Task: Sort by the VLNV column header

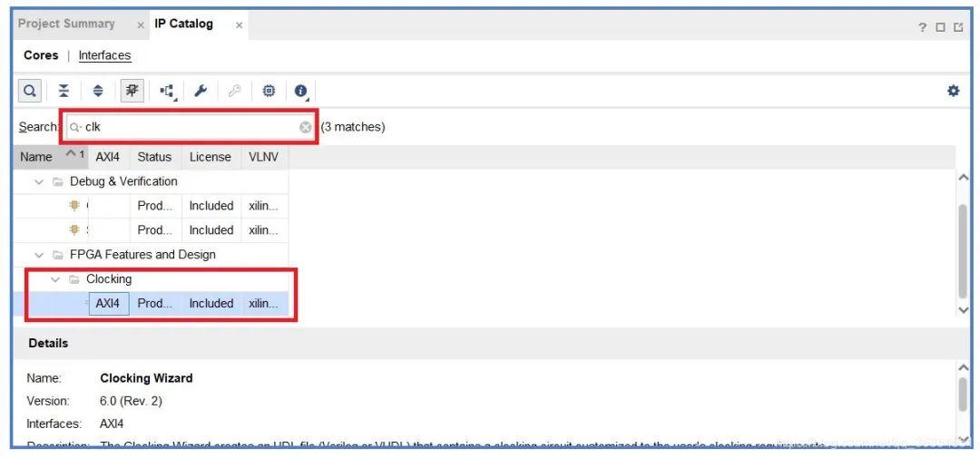Action: pos(263,157)
